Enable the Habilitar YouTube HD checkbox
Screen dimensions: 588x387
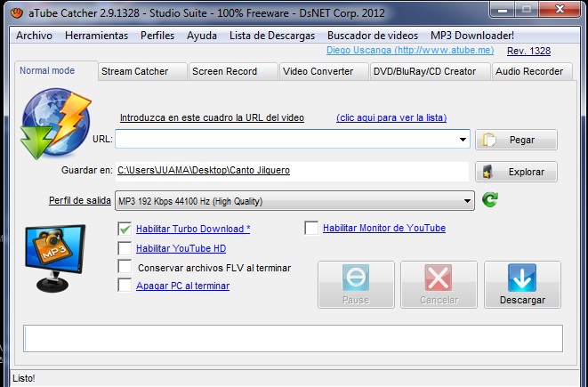pos(125,248)
